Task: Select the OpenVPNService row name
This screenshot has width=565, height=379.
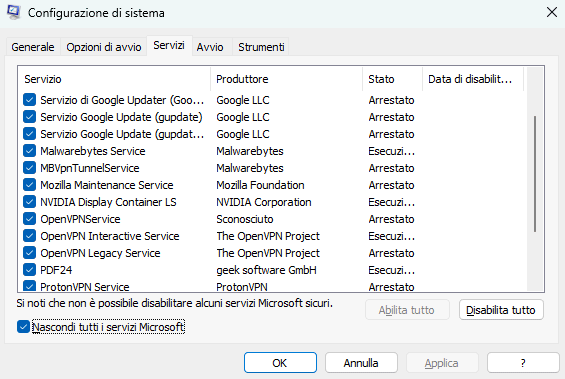Action: point(80,219)
